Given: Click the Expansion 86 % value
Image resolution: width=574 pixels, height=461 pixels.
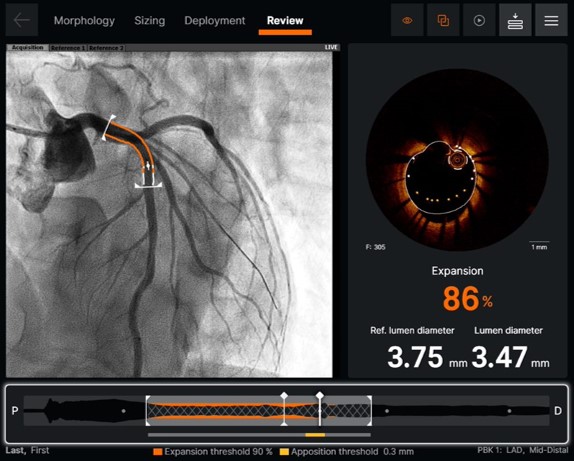Looking at the screenshot, I should tap(467, 299).
